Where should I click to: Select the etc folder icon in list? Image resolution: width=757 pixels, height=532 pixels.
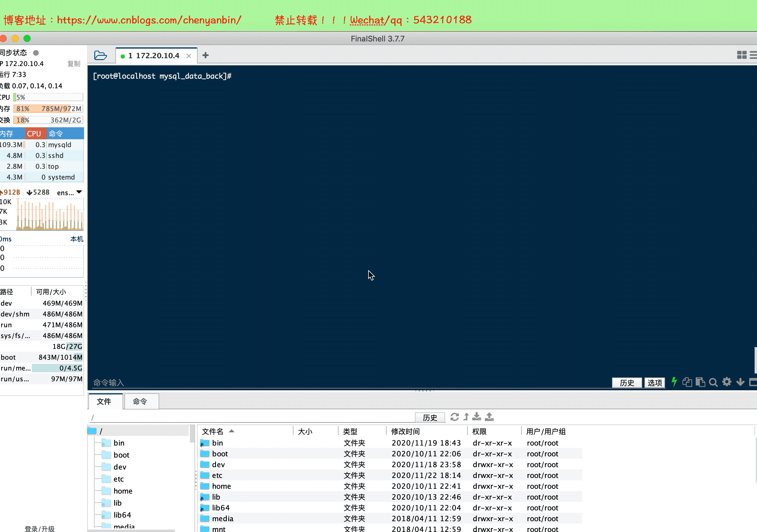(x=205, y=475)
